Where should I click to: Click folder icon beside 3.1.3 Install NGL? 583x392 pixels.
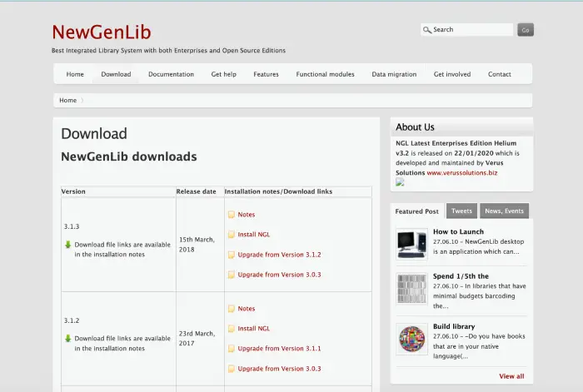232,235
